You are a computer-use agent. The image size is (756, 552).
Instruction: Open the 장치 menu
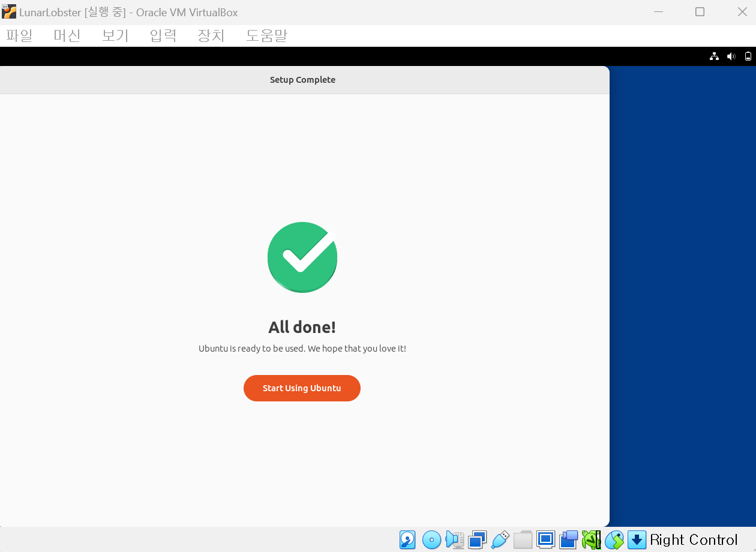click(211, 35)
